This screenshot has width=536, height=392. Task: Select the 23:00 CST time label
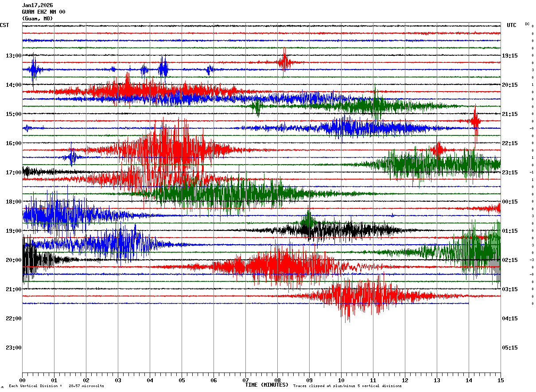click(13, 348)
